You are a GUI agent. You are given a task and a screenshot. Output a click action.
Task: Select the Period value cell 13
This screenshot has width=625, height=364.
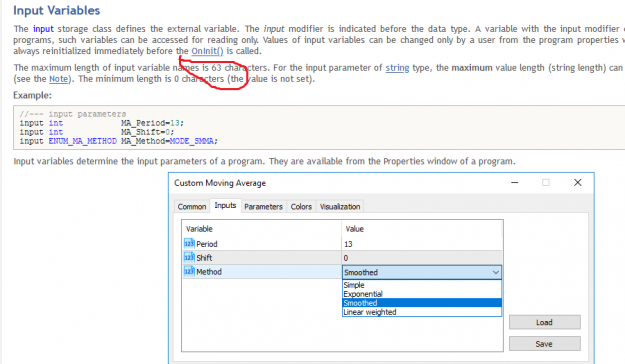(x=422, y=244)
